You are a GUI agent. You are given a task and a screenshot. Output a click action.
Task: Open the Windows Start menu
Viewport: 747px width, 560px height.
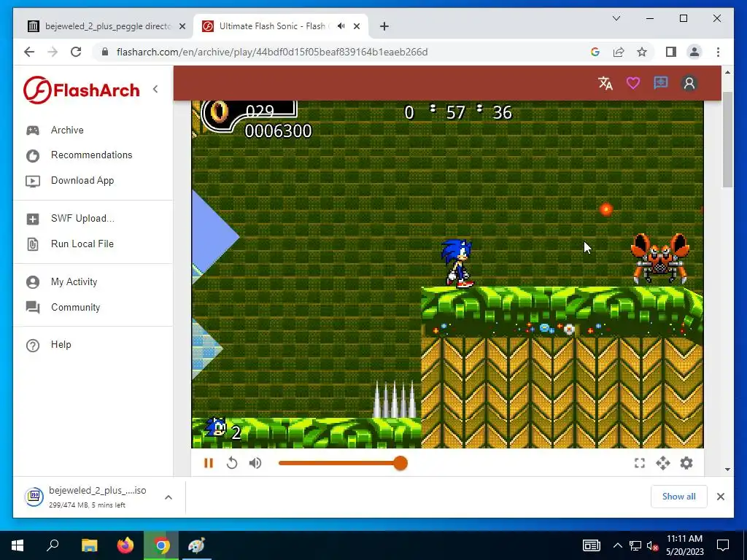click(18, 545)
